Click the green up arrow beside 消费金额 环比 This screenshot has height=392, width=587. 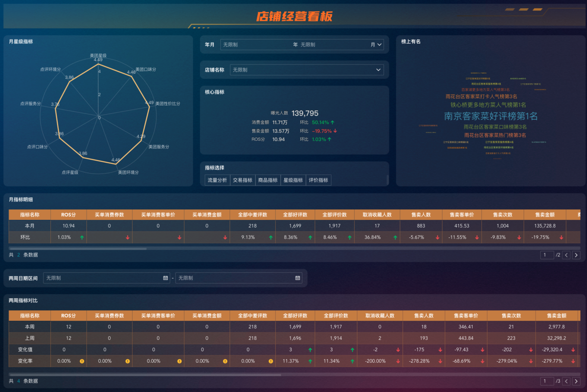click(333, 122)
